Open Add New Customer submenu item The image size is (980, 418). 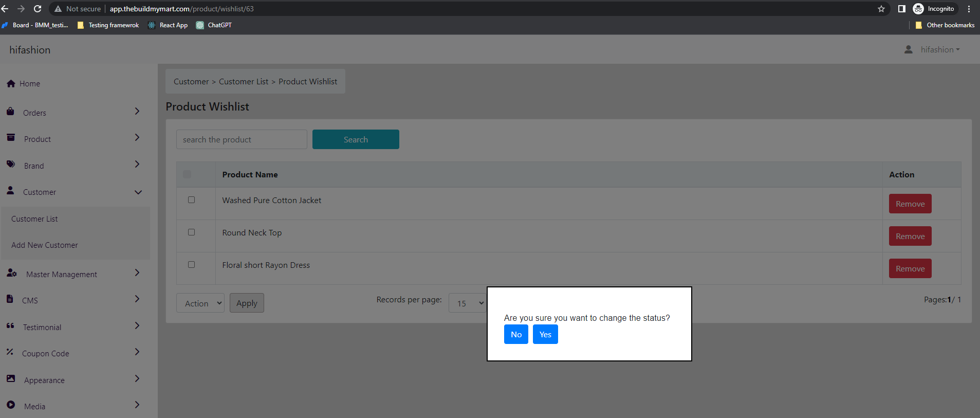45,245
